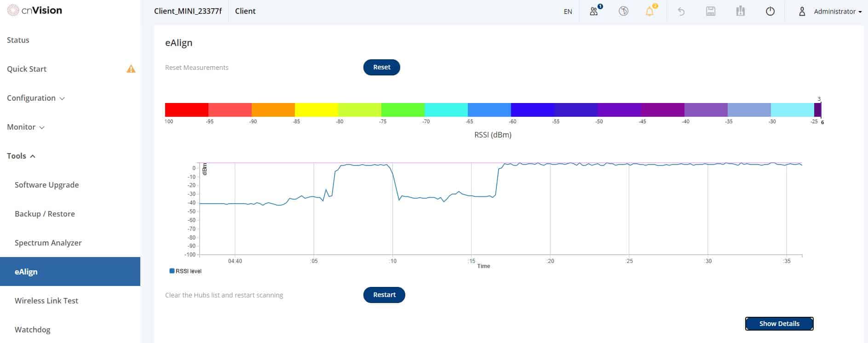Expand the Configuration menu
Image resolution: width=868 pixels, height=343 pixels.
pyautogui.click(x=35, y=98)
